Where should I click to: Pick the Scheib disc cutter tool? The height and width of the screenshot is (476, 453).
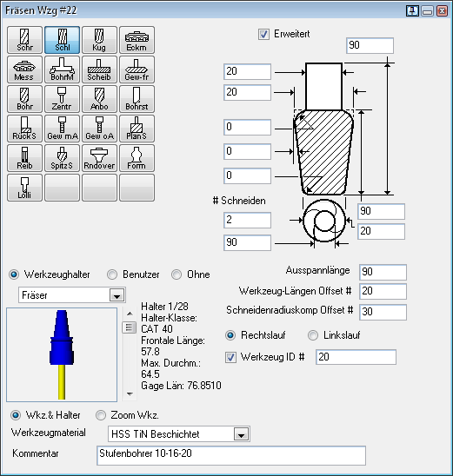click(99, 69)
